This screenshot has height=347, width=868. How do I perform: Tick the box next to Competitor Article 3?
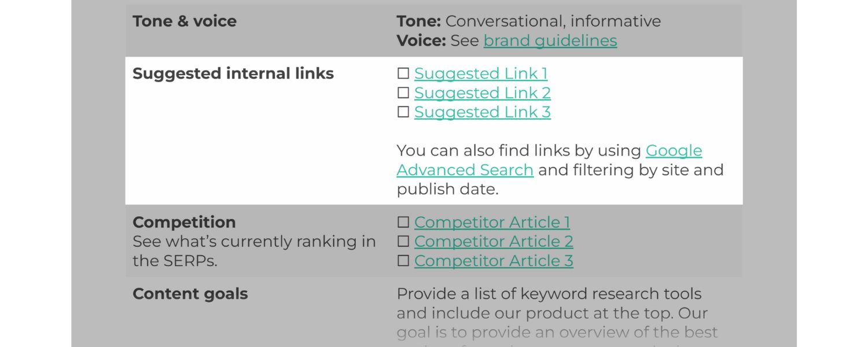(x=403, y=261)
